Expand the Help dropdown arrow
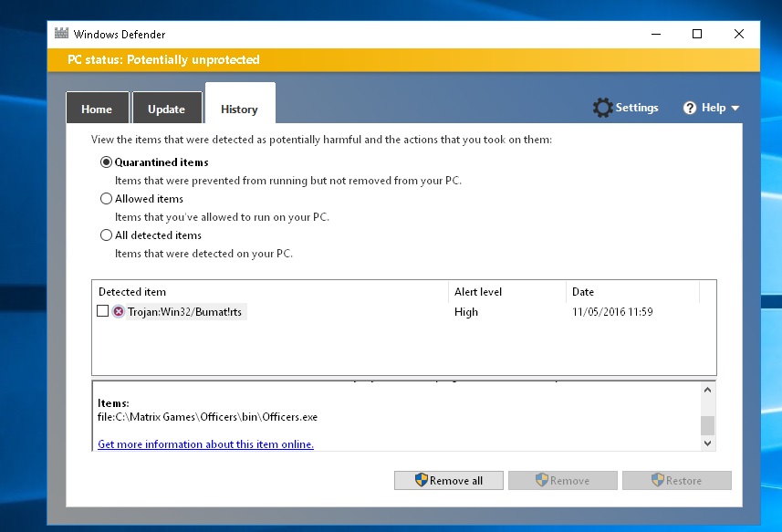The height and width of the screenshot is (532, 782). 735,109
